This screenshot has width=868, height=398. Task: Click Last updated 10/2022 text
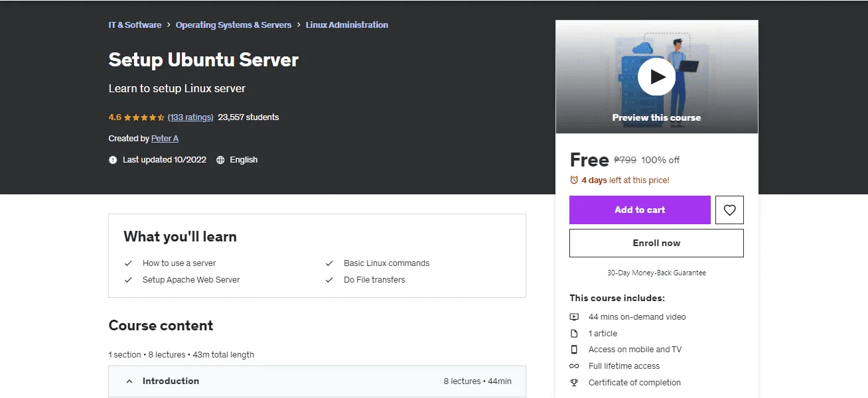point(165,160)
